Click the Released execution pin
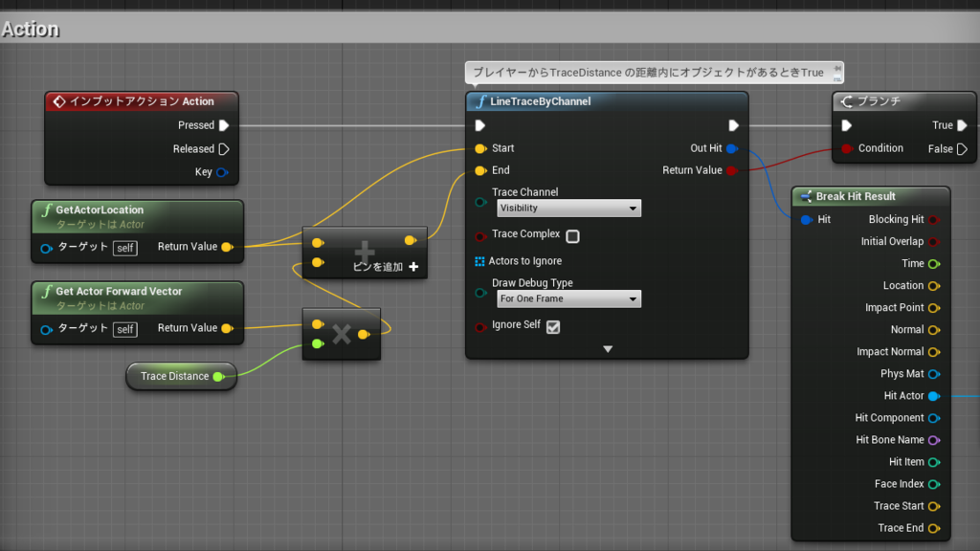980x551 pixels. pyautogui.click(x=224, y=149)
